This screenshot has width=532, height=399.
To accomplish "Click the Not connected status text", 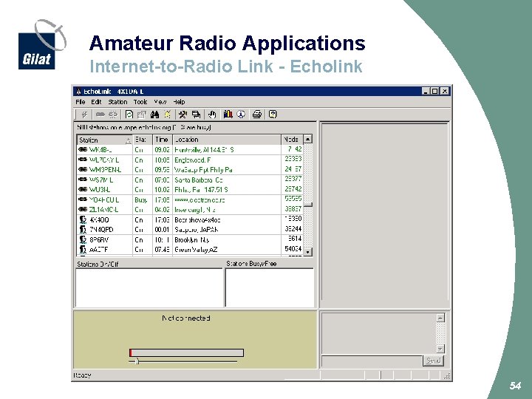I will (x=186, y=318).
